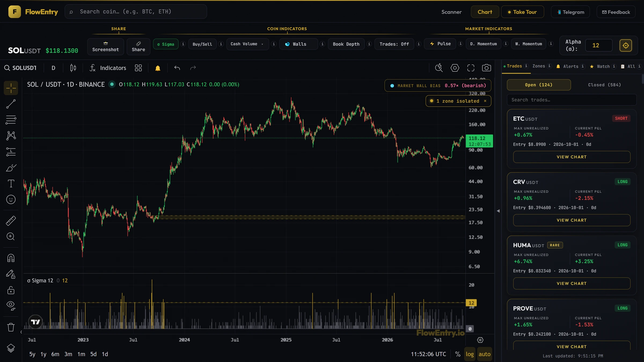Switch Trades: Off toggle on
Viewport: 644px width, 362px height.
[394, 44]
